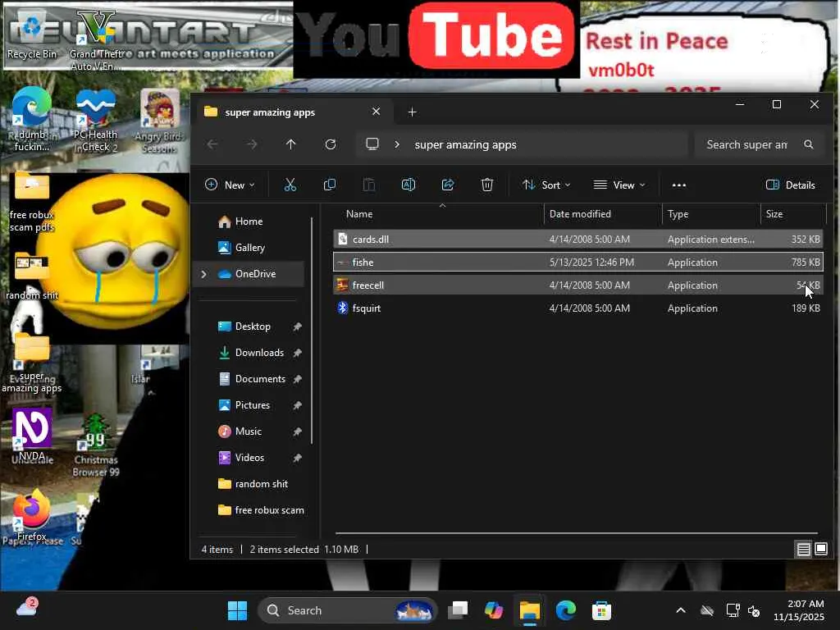Select Christmas Browser 99 desktop icon
This screenshot has height=630, width=840.
tap(96, 445)
